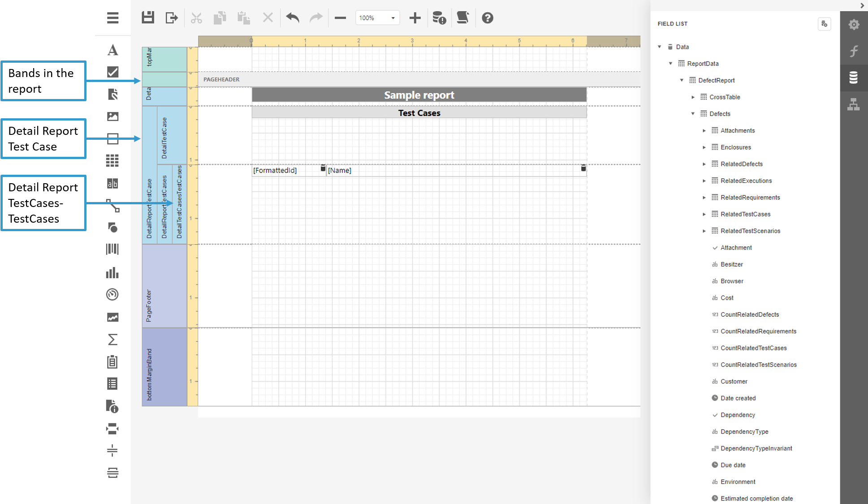This screenshot has width=868, height=504.
Task: Select the Customer field in the list
Action: [734, 382]
